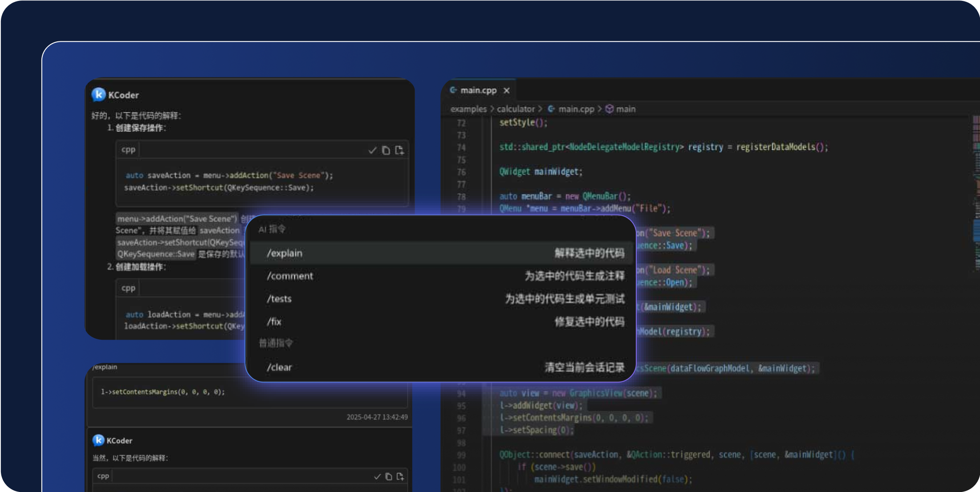Image resolution: width=980 pixels, height=492 pixels.
Task: Expand the calculator breadcrumb segment
Action: pyautogui.click(x=516, y=109)
